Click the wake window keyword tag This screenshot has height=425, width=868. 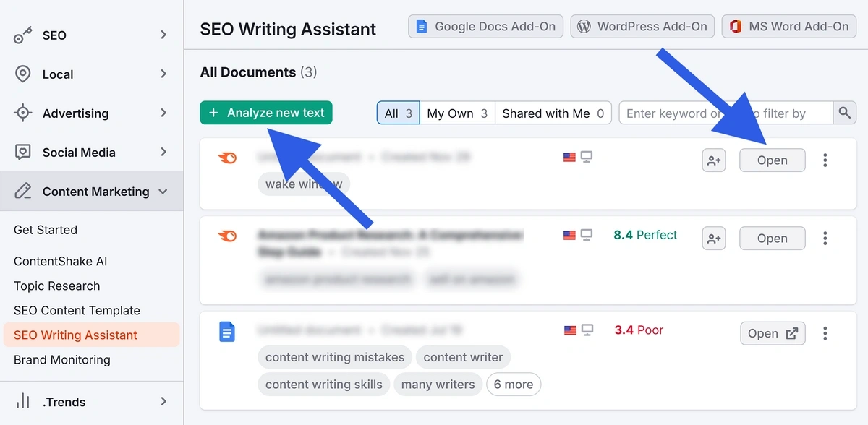click(x=304, y=184)
